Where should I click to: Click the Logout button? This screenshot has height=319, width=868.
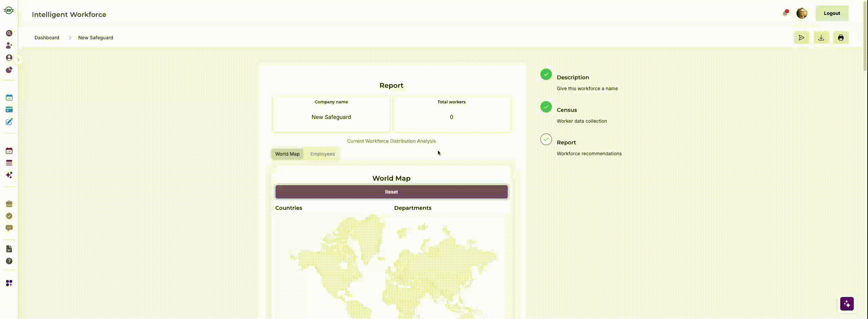832,13
